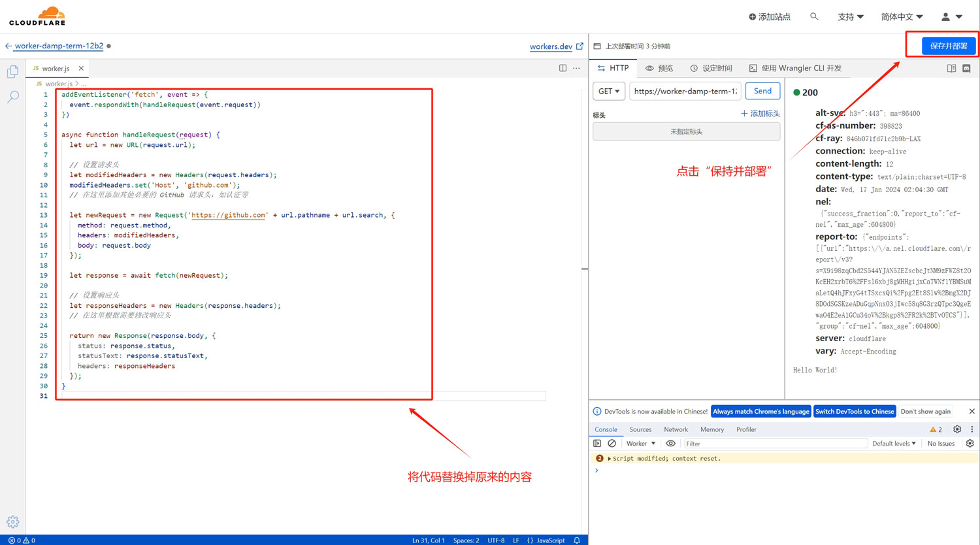Open the user account icon menu

point(951,16)
